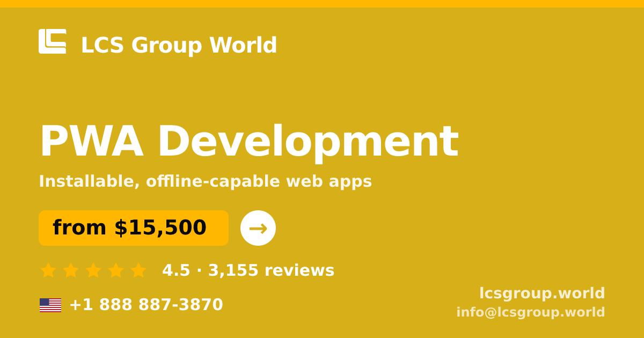
Task: Open the lcsgroup.world website link
Action: point(542,293)
